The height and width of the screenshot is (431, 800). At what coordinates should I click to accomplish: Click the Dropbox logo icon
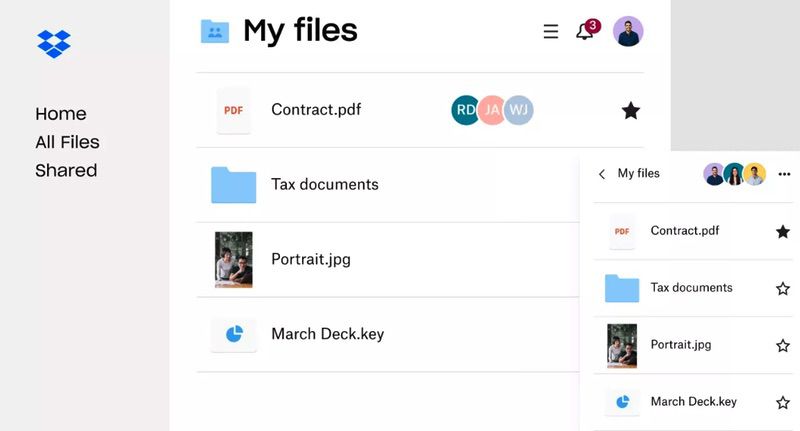[x=54, y=44]
